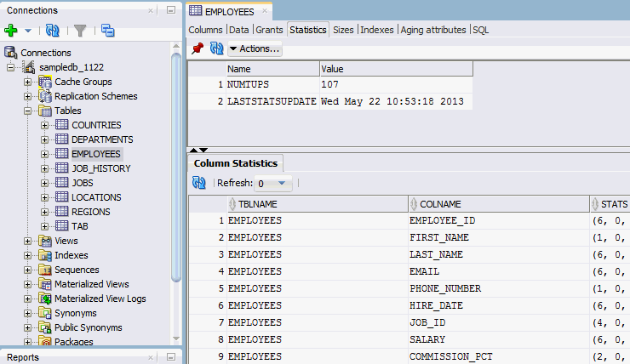
Task: Select the LASTSTATSUPDATE row
Action: (330, 101)
